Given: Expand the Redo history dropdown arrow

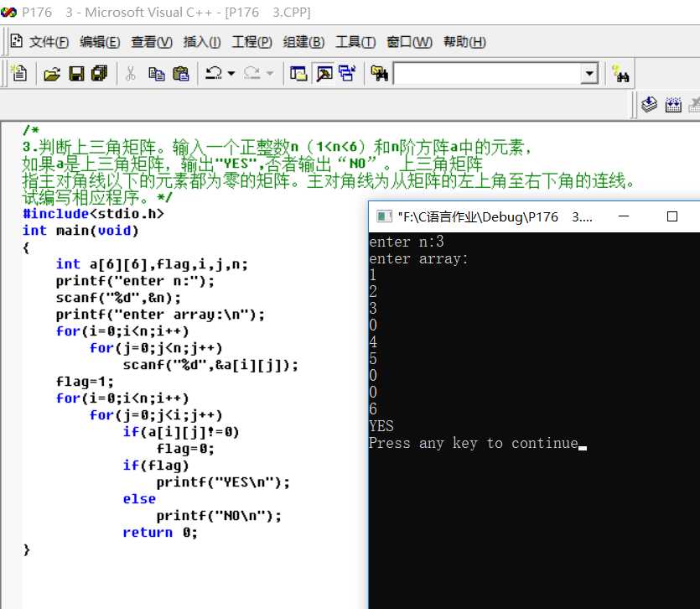Looking at the screenshot, I should (x=270, y=73).
